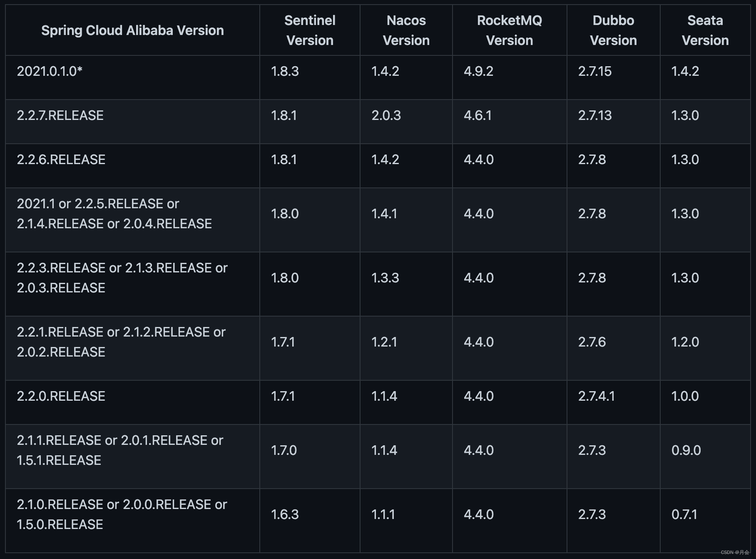The height and width of the screenshot is (559, 756).
Task: Select the Seata Version column header
Action: pyautogui.click(x=705, y=30)
